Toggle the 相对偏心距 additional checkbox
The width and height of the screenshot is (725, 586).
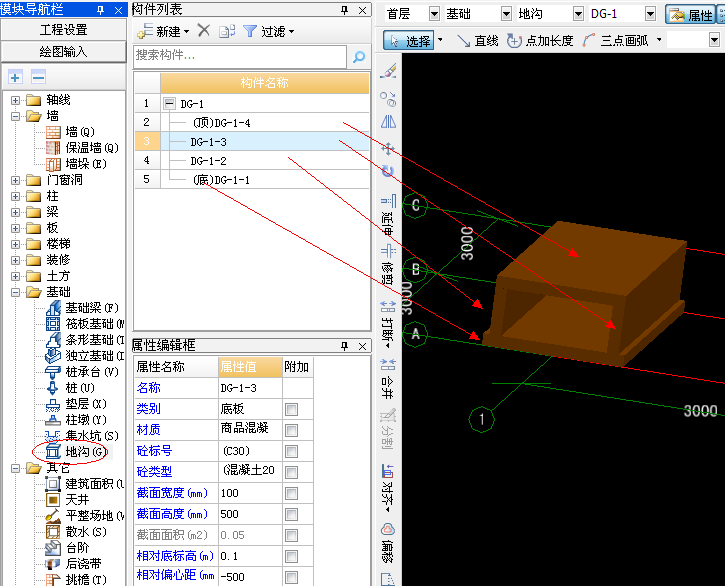point(291,577)
